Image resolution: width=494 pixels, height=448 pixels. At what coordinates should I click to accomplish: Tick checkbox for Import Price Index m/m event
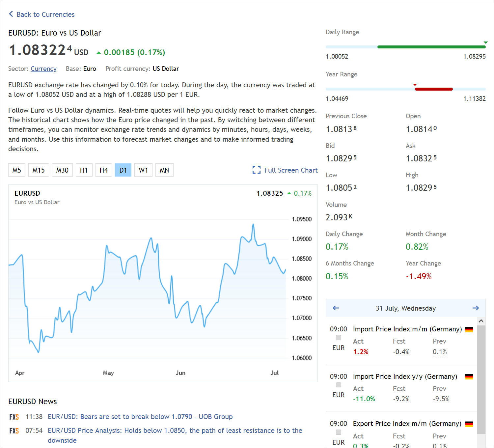pos(339,338)
